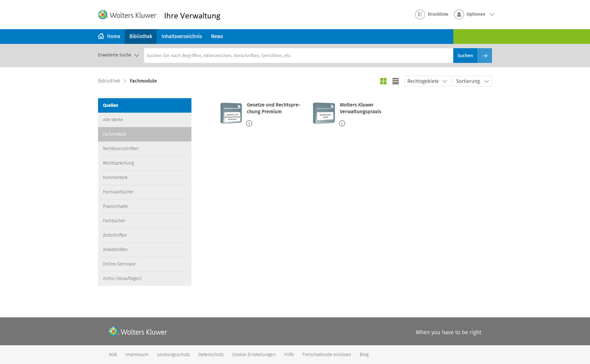Image resolution: width=590 pixels, height=364 pixels.
Task: Click the Druckliste printer icon
Action: (x=420, y=14)
